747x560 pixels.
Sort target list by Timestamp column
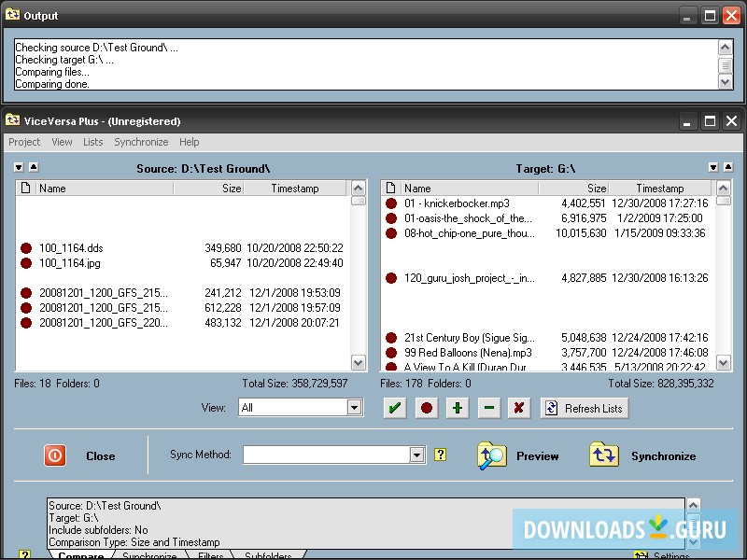click(x=660, y=189)
